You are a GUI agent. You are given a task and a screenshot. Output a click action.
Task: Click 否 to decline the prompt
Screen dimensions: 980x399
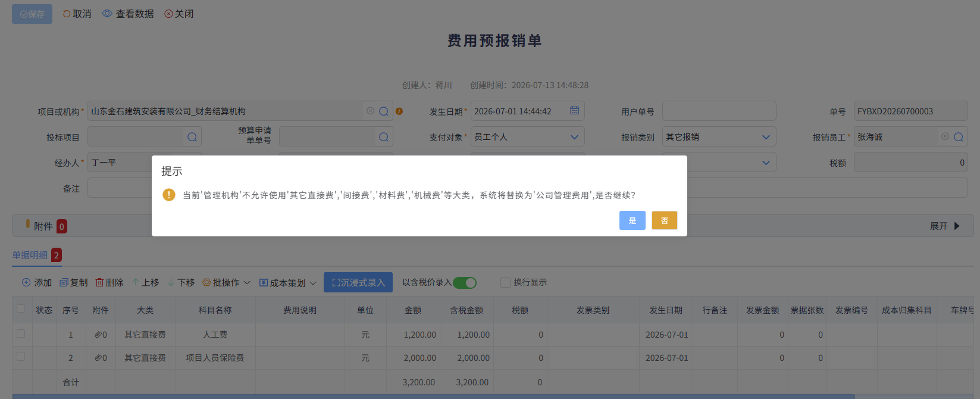point(665,220)
